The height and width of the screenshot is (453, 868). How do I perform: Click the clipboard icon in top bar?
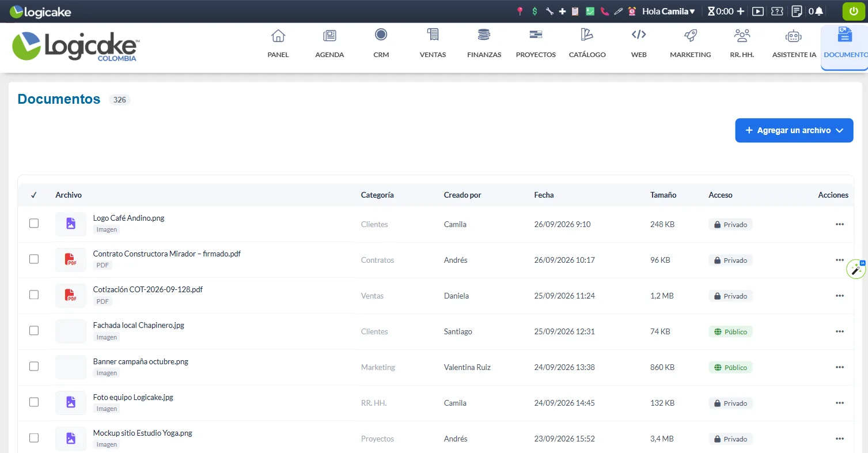click(575, 11)
